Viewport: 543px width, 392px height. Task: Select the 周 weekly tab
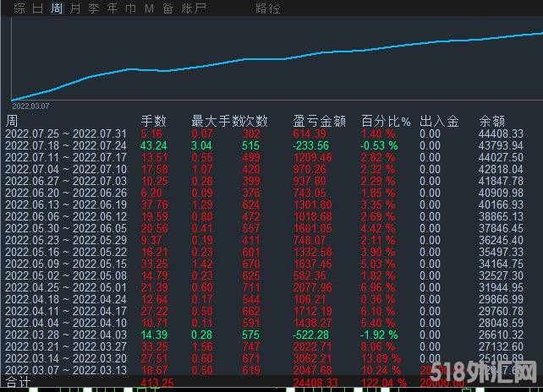[56, 8]
